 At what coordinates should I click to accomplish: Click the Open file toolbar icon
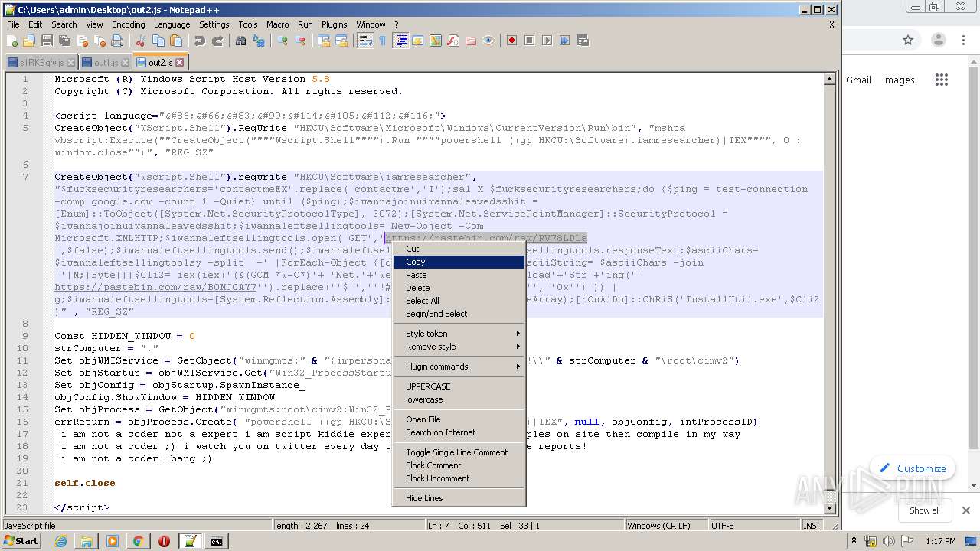pyautogui.click(x=29, y=41)
